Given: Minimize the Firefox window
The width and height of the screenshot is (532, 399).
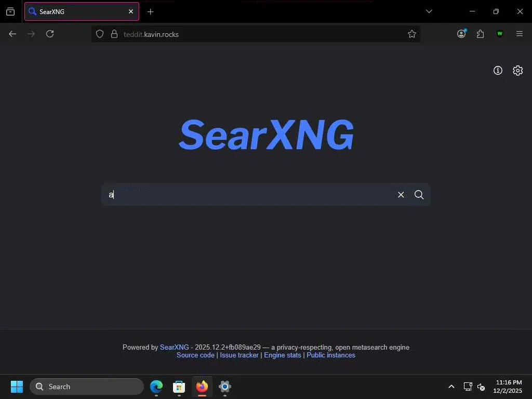Looking at the screenshot, I should click(x=472, y=11).
